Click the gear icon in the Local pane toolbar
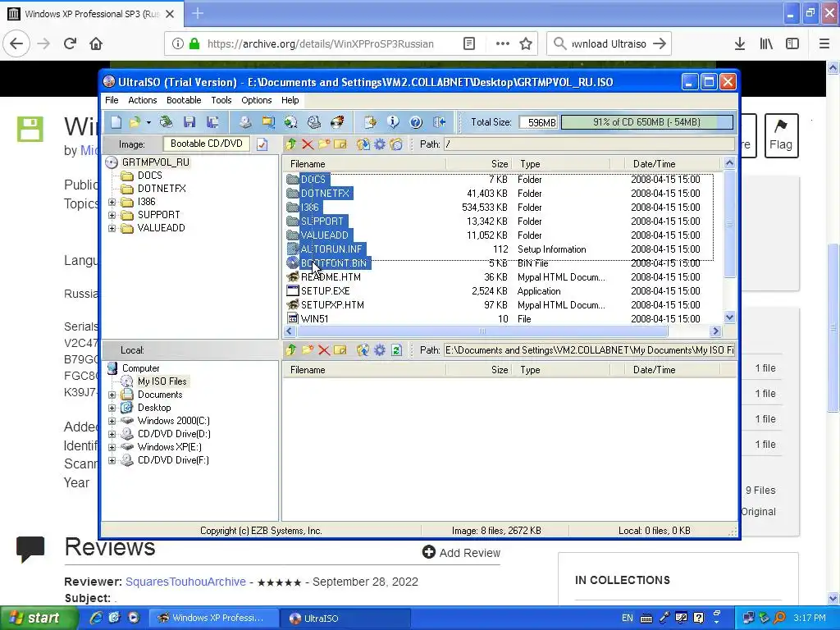Viewport: 840px width, 630px height. tap(380, 349)
